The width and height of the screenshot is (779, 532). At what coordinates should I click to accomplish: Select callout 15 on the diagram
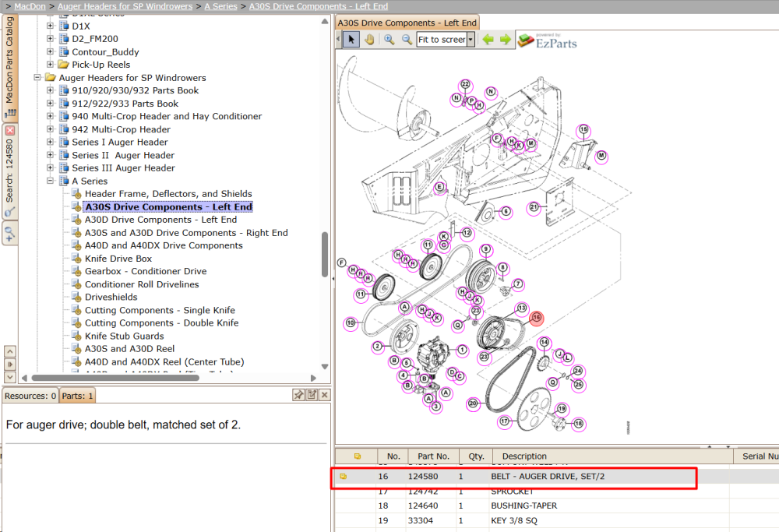583,129
